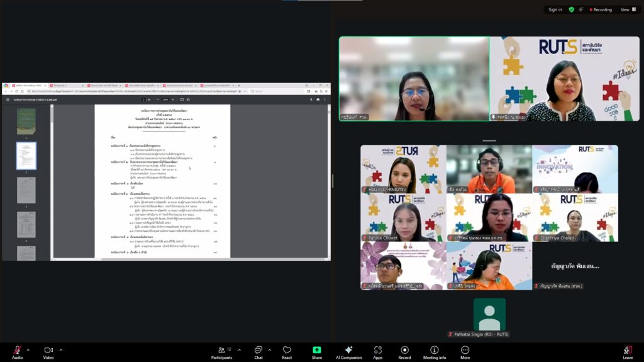Start video with the Video button
Viewport: 644px width, 362px height.
(48, 351)
